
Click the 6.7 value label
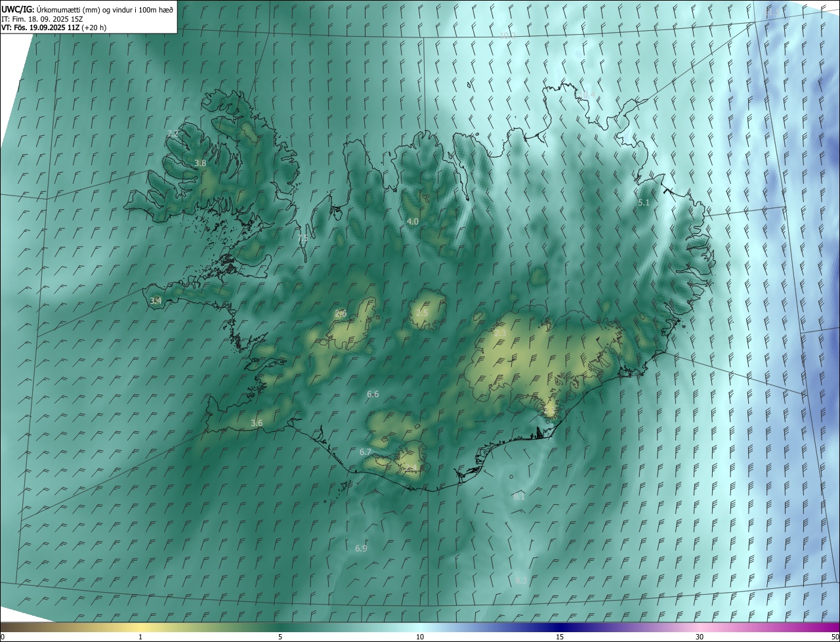[x=366, y=452]
